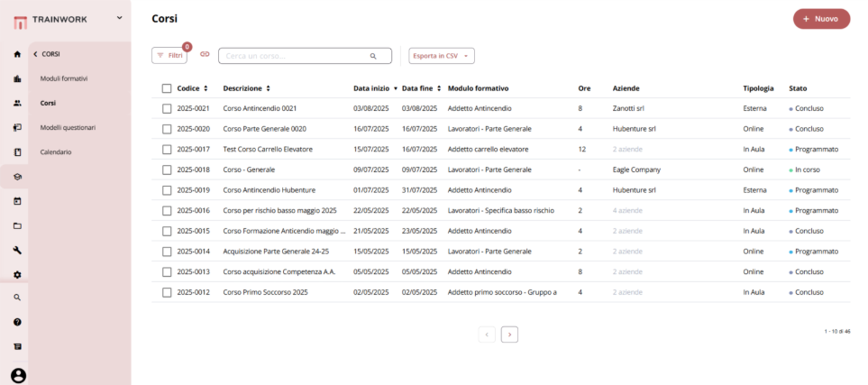
Task: Click the user profile avatar icon
Action: (x=18, y=376)
